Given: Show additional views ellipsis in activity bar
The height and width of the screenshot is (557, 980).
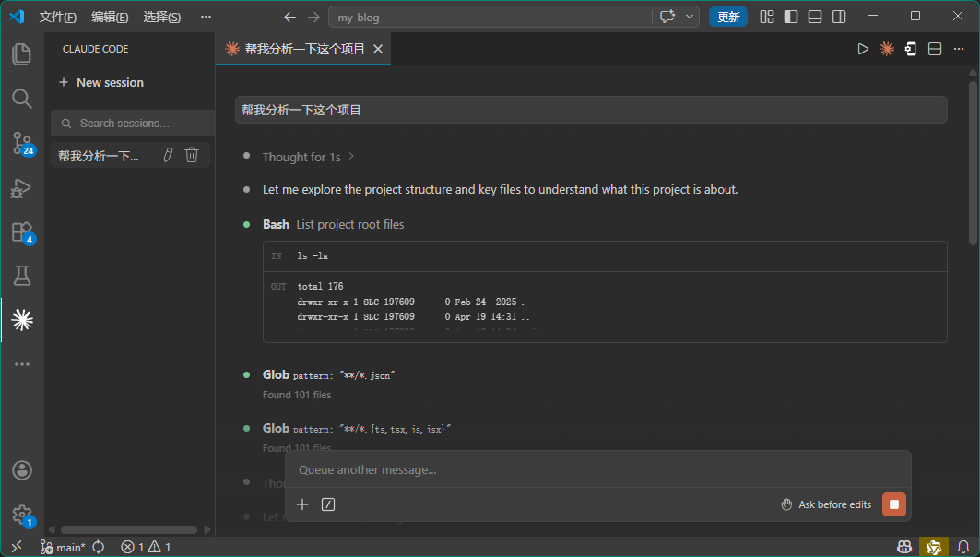Looking at the screenshot, I should [22, 364].
